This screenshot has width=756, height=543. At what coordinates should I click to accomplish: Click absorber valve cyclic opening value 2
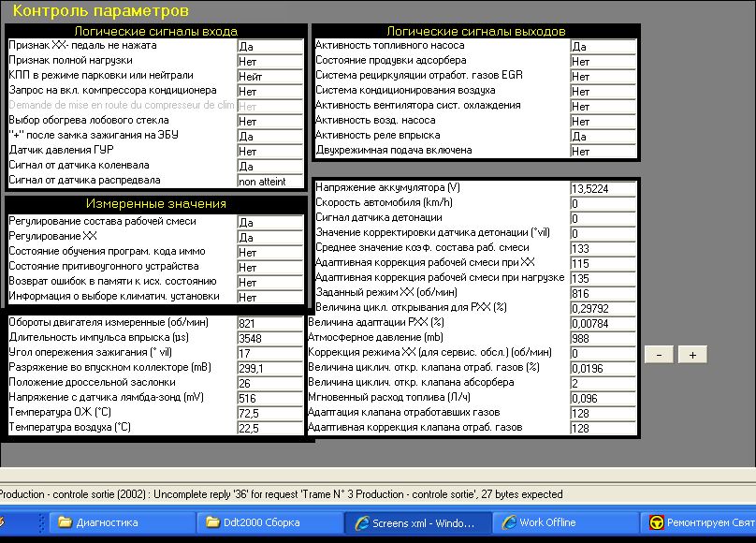[x=603, y=384]
